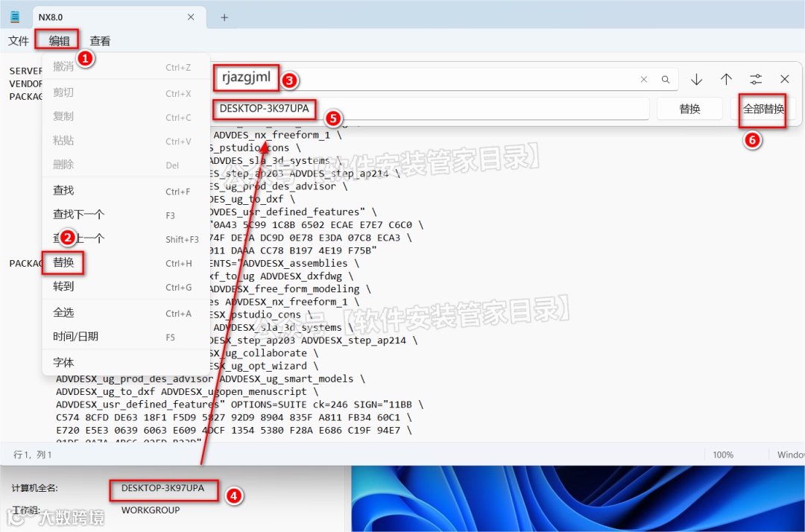Choose 删除 from the edit menu
805x532 pixels.
(x=126, y=165)
